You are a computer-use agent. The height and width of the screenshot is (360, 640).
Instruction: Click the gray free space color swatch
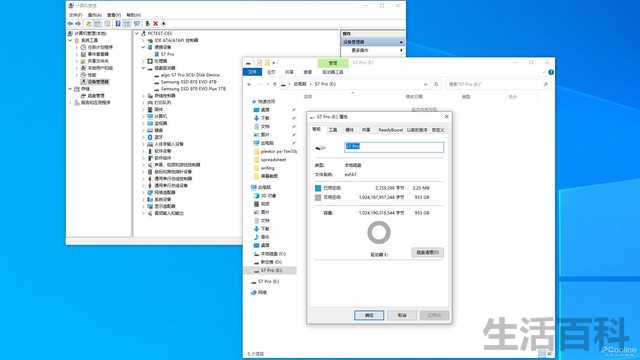[x=318, y=198]
